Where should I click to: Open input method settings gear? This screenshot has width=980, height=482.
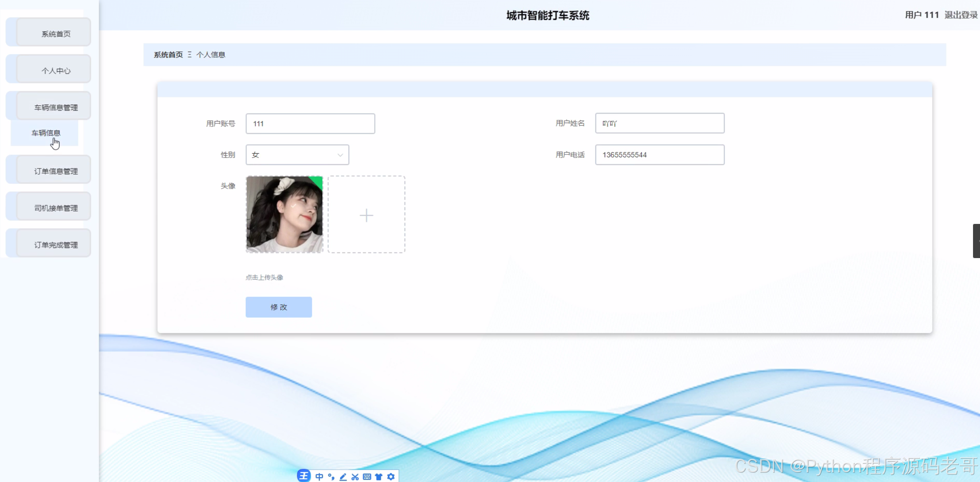[x=391, y=477]
